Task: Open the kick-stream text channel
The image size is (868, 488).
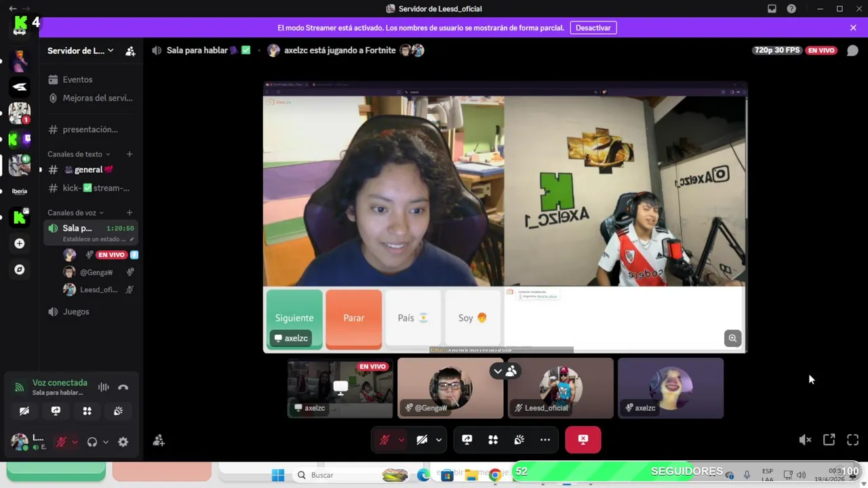Action: [90, 188]
